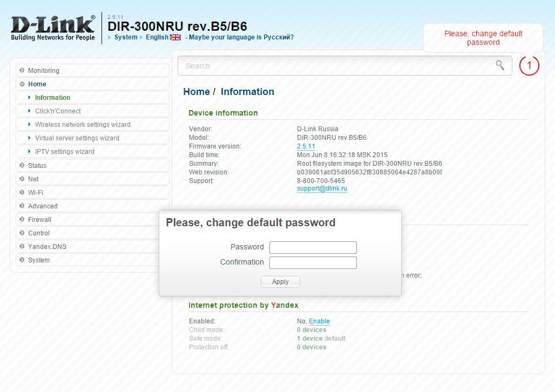Click the UK flag language icon
Image resolution: width=555 pixels, height=392 pixels.
[175, 37]
